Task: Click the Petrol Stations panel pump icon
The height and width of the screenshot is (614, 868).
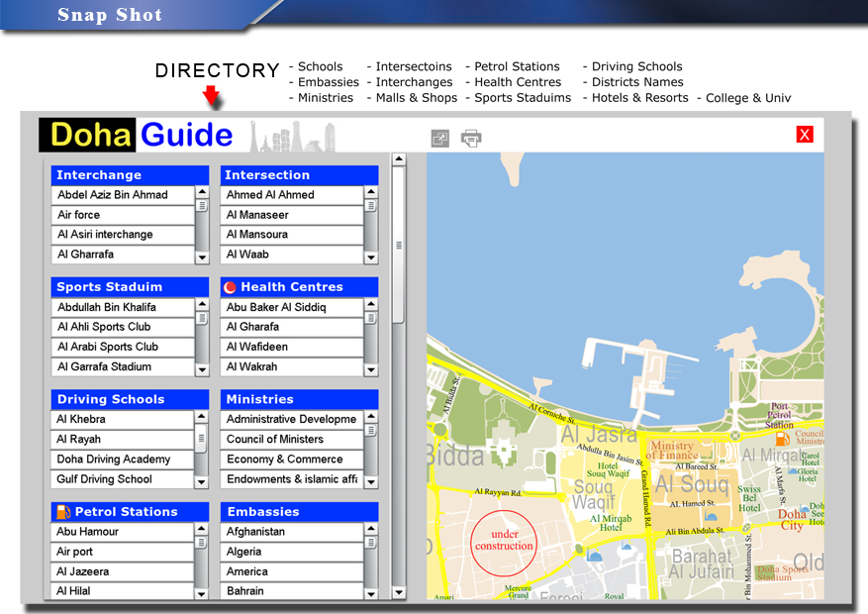Action: tap(63, 512)
